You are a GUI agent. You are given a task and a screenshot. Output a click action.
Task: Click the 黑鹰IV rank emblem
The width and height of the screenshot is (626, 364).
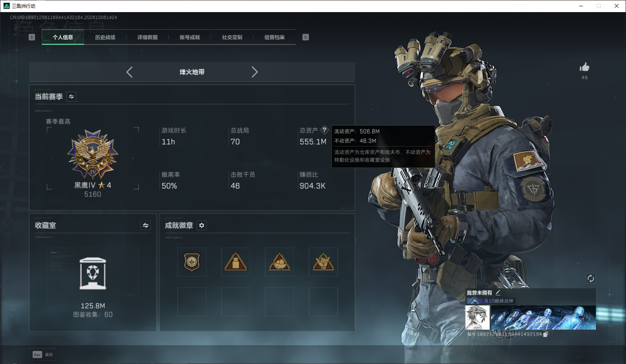pyautogui.click(x=93, y=155)
